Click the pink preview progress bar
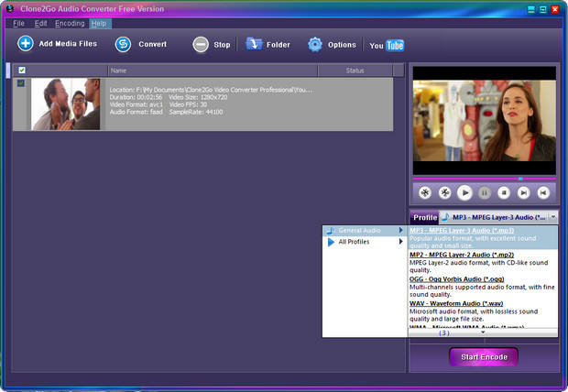Viewport: 568px width, 392px height. point(484,179)
